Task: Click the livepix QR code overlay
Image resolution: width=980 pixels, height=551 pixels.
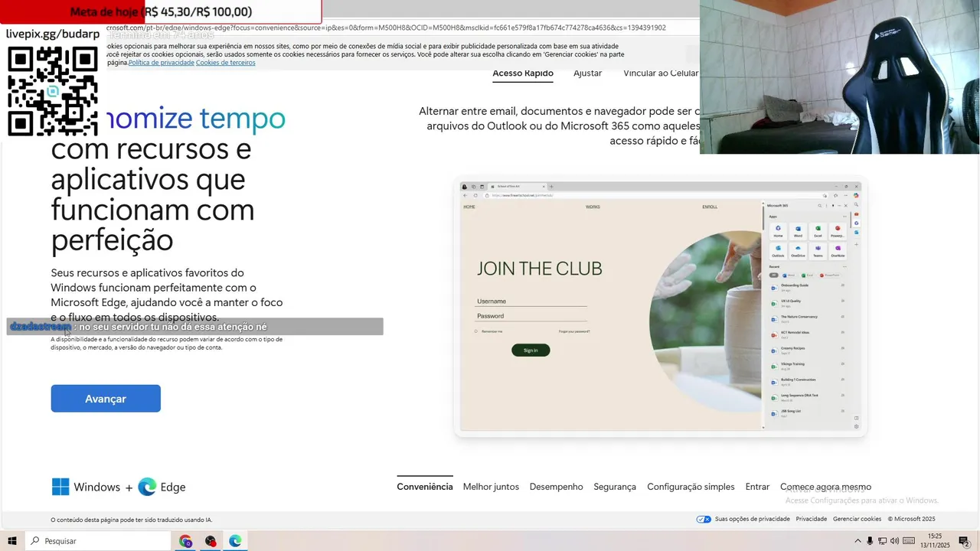Action: (53, 91)
